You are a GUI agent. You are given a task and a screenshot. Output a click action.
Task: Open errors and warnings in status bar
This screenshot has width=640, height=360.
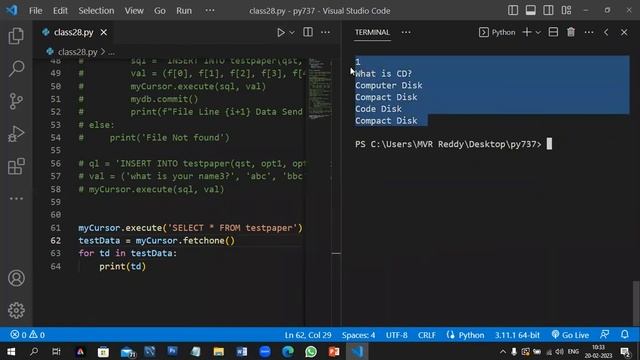[x=27, y=335]
